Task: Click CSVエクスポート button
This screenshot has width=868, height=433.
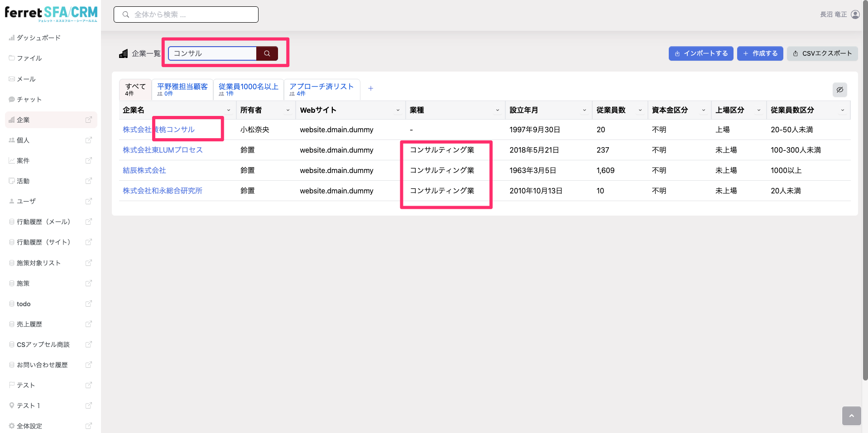Action: pyautogui.click(x=822, y=53)
